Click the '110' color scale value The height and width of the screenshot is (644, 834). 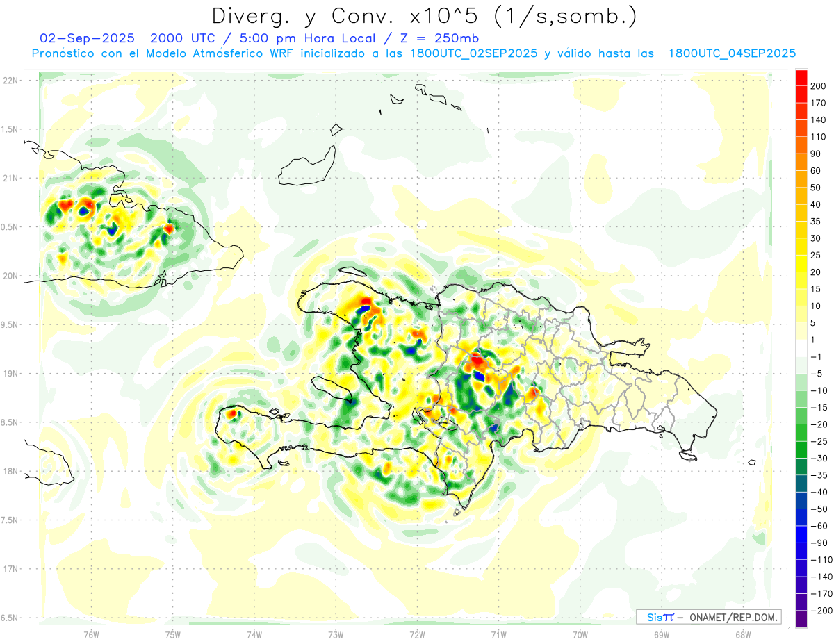pyautogui.click(x=818, y=137)
